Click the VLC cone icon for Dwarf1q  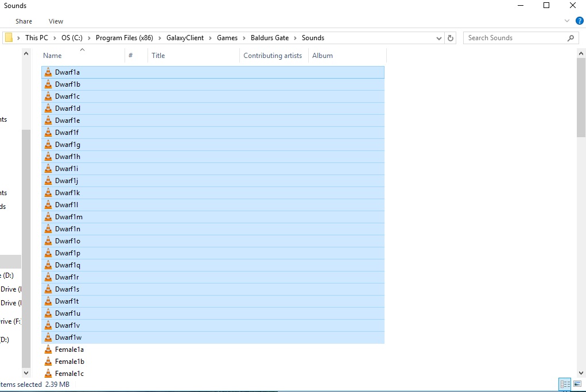pos(48,265)
